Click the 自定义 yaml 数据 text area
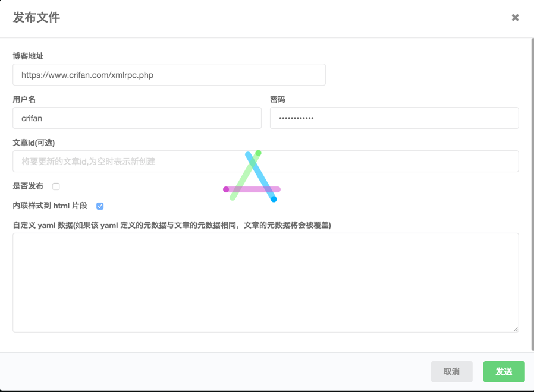The image size is (534, 392). click(266, 283)
